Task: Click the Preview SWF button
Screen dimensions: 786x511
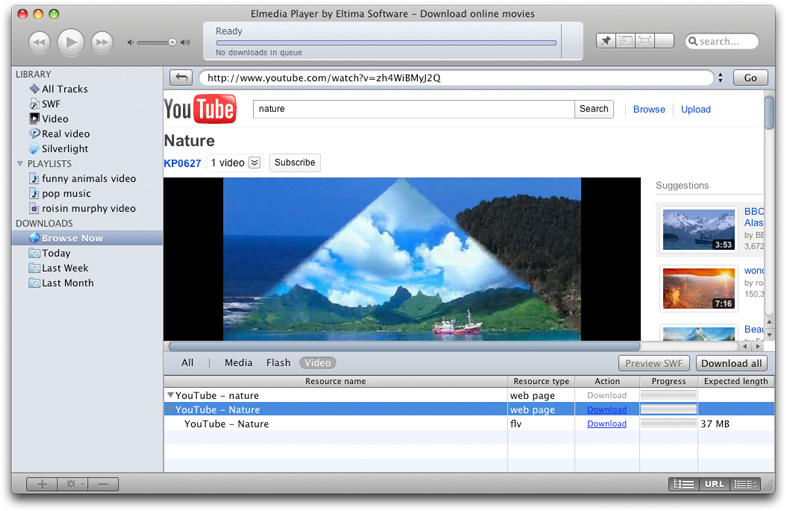Action: coord(654,364)
